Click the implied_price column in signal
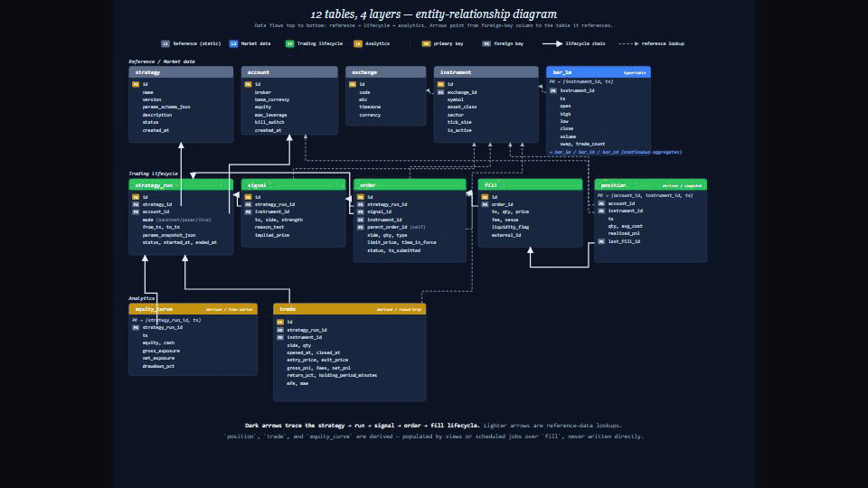 (272, 235)
